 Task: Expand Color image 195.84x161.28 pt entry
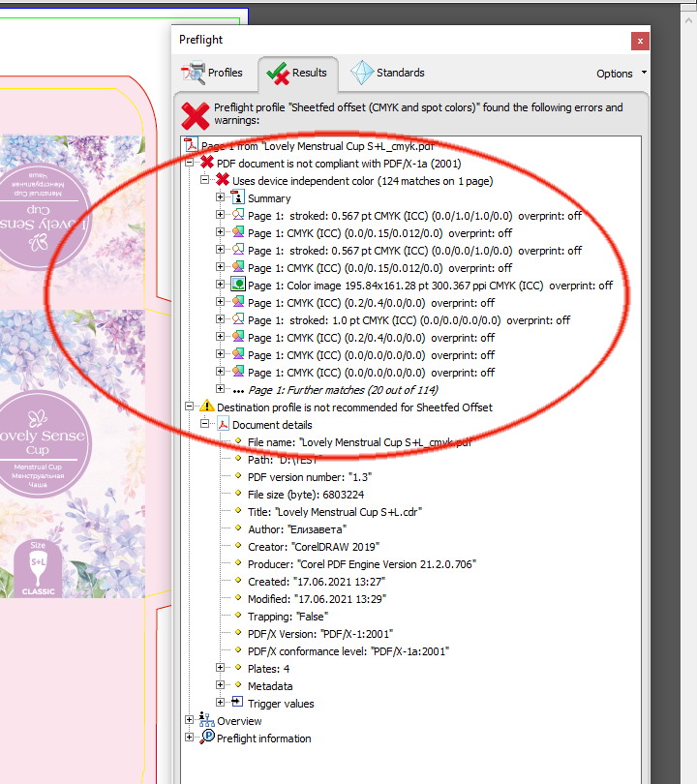coord(220,284)
